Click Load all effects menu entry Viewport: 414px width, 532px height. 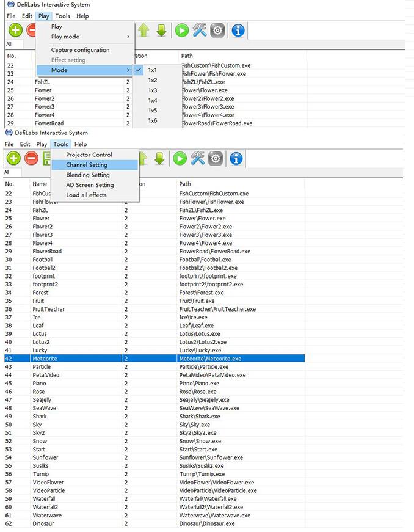86,195
